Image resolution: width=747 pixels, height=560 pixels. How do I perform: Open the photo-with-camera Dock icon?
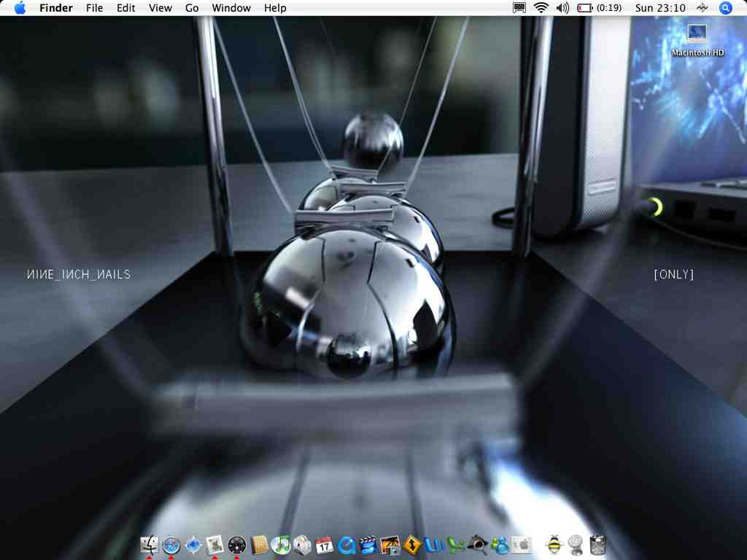(x=390, y=544)
